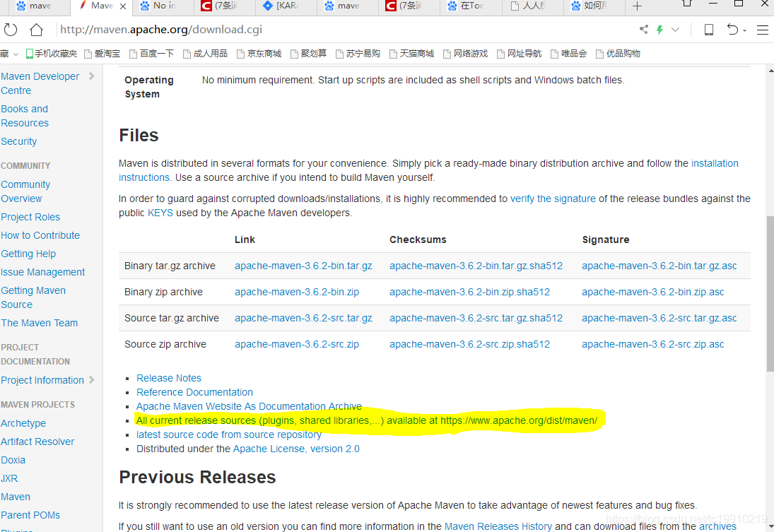Close the active Maven tab

[x=123, y=6]
